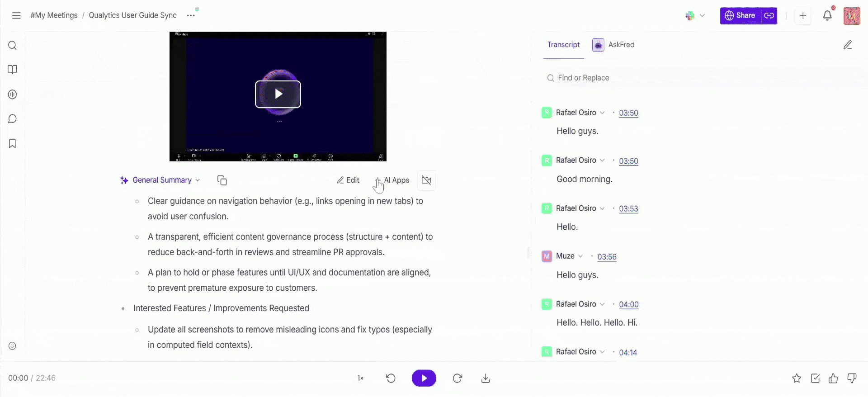Open speaker dropdown for Rafael Osiro at 03:50 Hello guys

tap(602, 113)
